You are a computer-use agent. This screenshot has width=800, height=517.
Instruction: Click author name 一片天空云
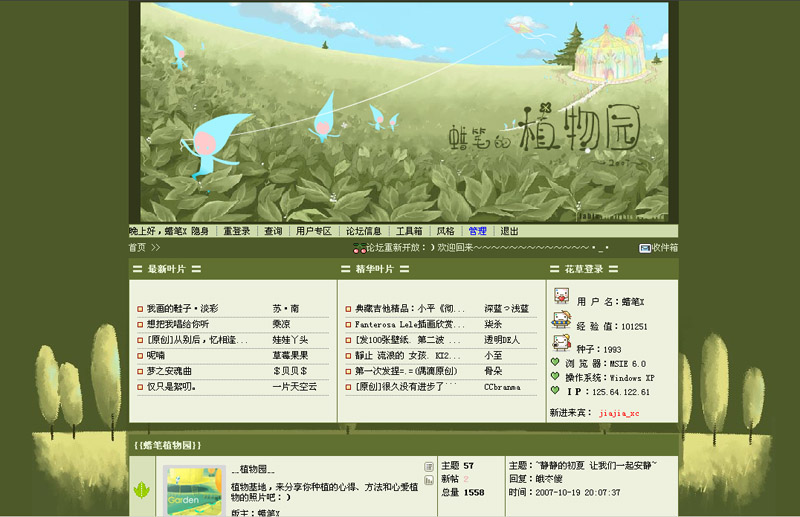[294, 387]
